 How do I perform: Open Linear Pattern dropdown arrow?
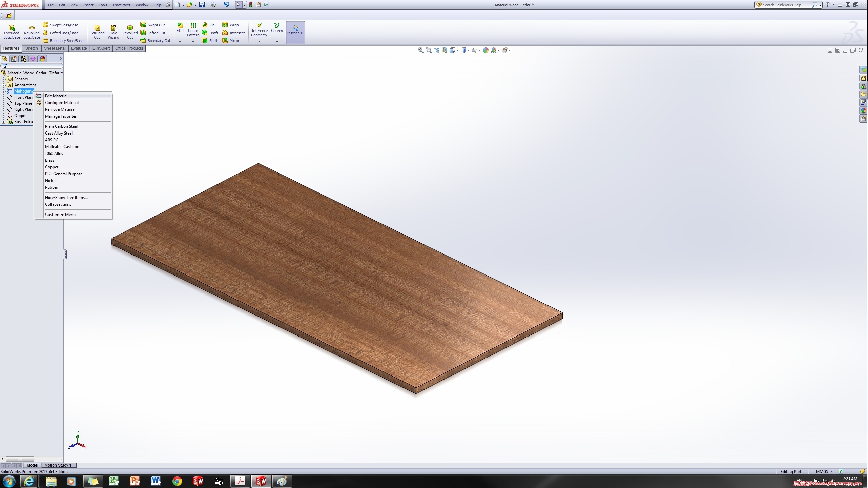coord(193,42)
